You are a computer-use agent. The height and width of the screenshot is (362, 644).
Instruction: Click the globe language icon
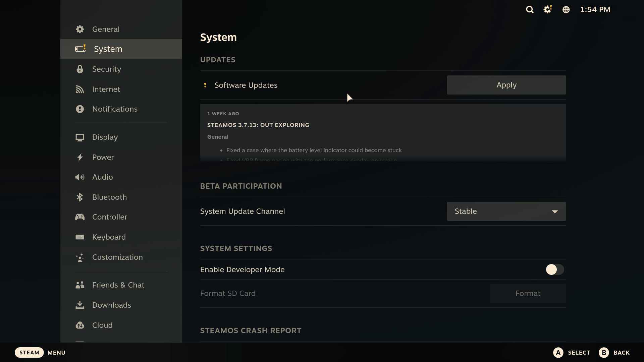coord(566,9)
